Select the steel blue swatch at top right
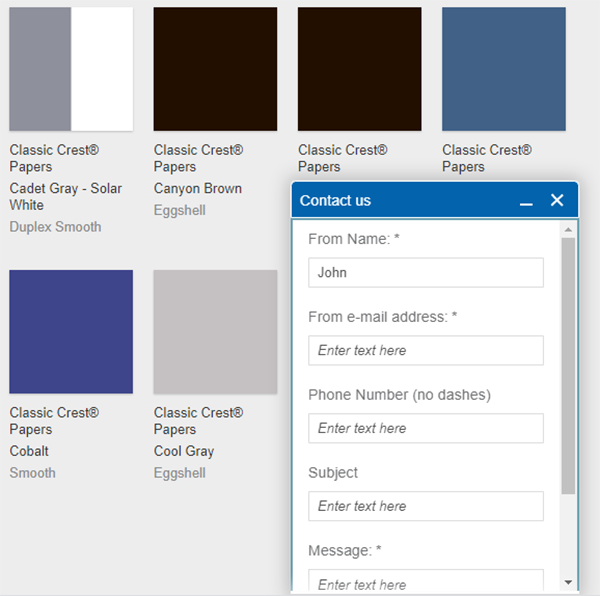 [x=504, y=69]
